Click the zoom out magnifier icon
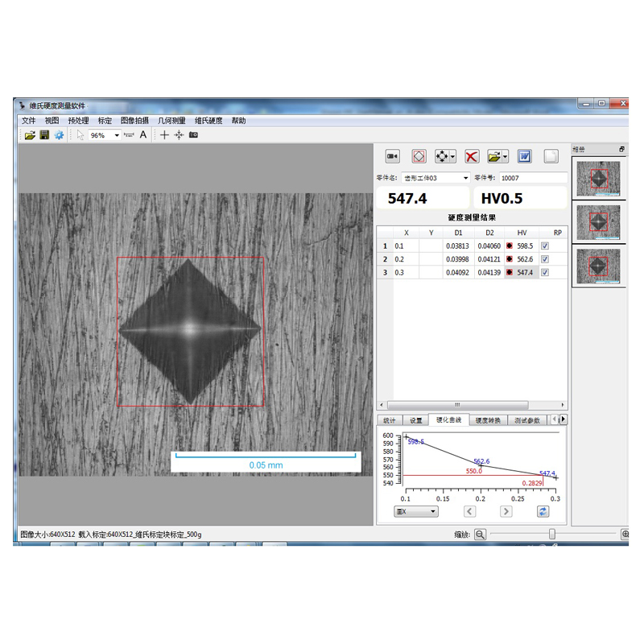 pyautogui.click(x=480, y=535)
